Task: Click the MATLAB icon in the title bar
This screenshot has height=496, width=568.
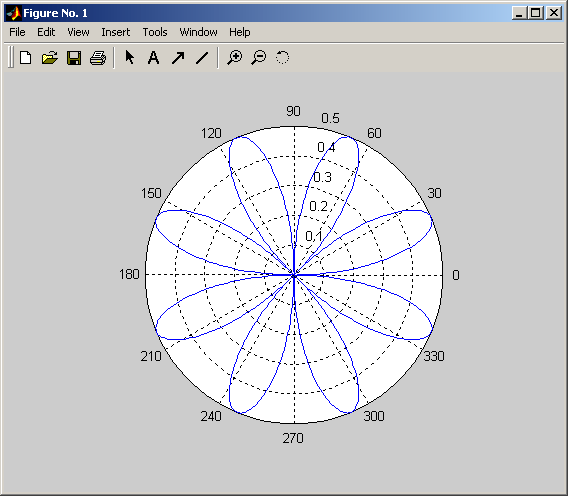Action: point(13,13)
